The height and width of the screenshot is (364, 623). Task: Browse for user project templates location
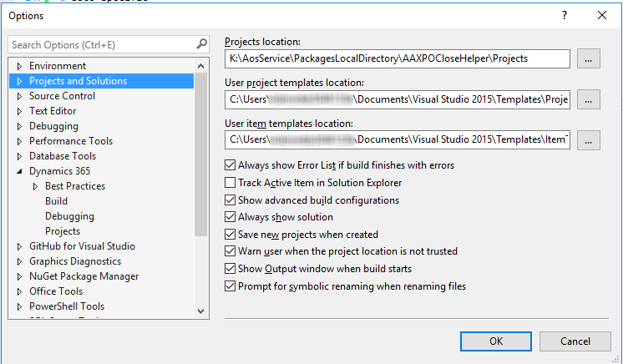tap(589, 99)
